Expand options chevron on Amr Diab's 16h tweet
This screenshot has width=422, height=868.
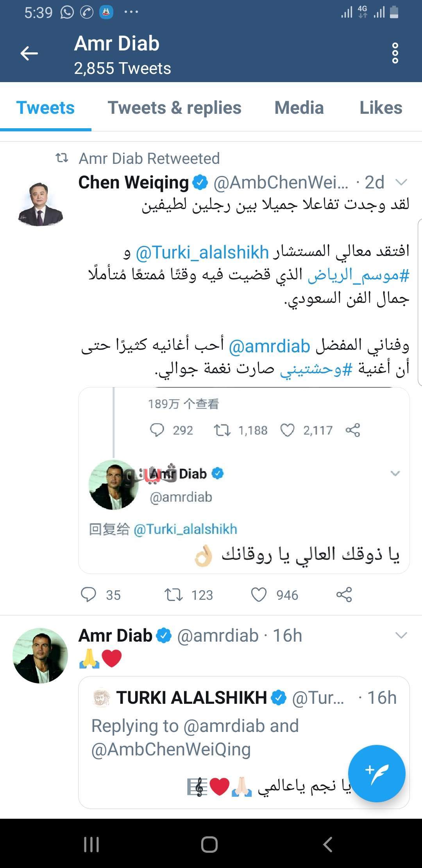(x=401, y=635)
